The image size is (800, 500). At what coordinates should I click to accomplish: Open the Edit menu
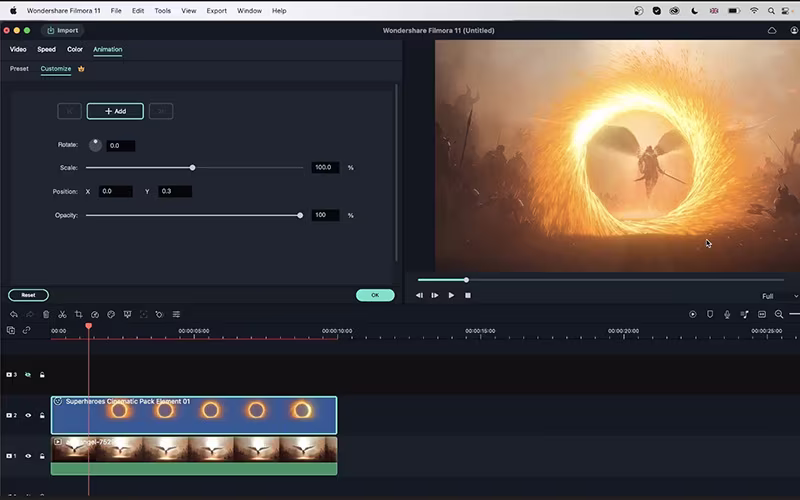(x=138, y=11)
